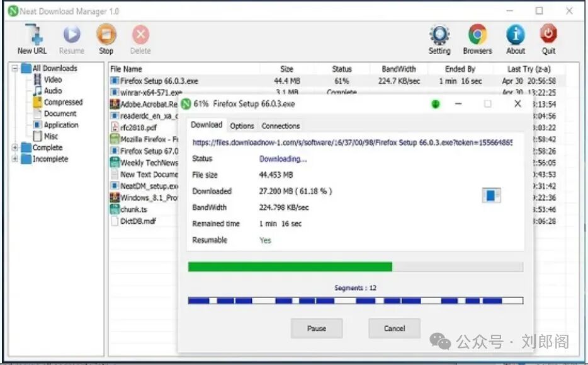Open the Setting gear icon

point(439,35)
